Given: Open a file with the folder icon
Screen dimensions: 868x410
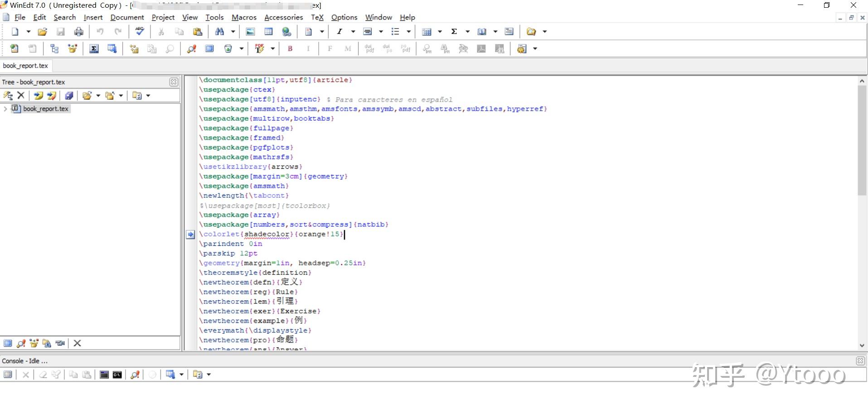Looking at the screenshot, I should [x=42, y=32].
